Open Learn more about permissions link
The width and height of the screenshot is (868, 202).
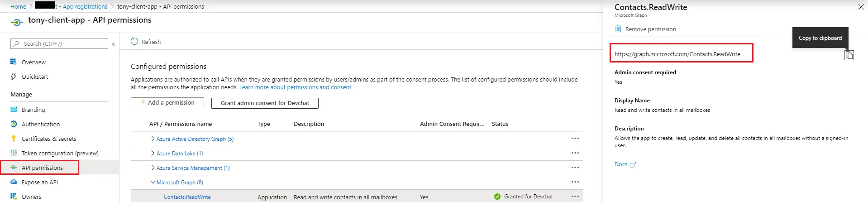[x=295, y=87]
